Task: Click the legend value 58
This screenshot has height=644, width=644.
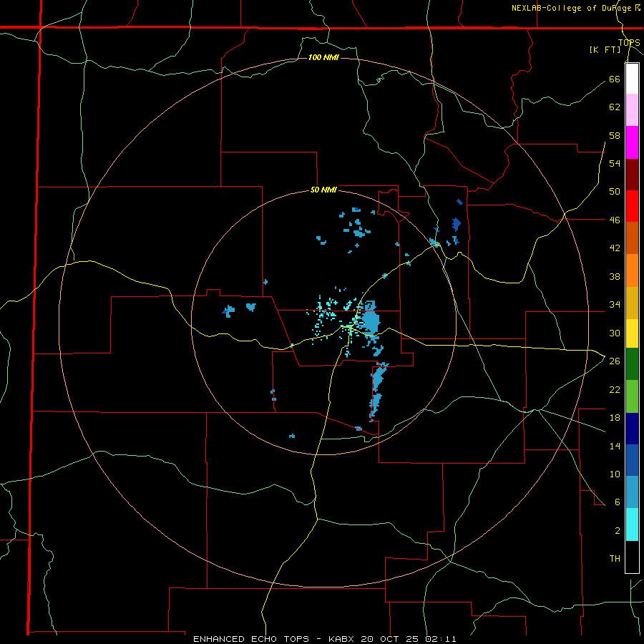Action: [x=615, y=135]
